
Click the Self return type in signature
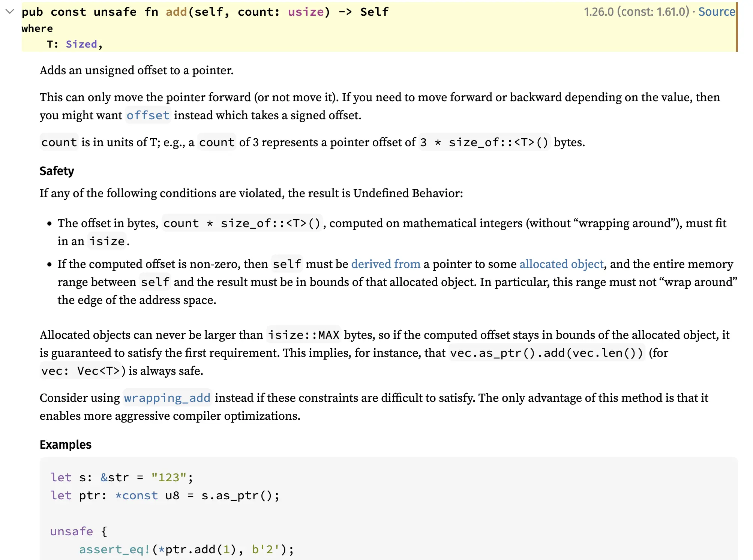(x=374, y=12)
